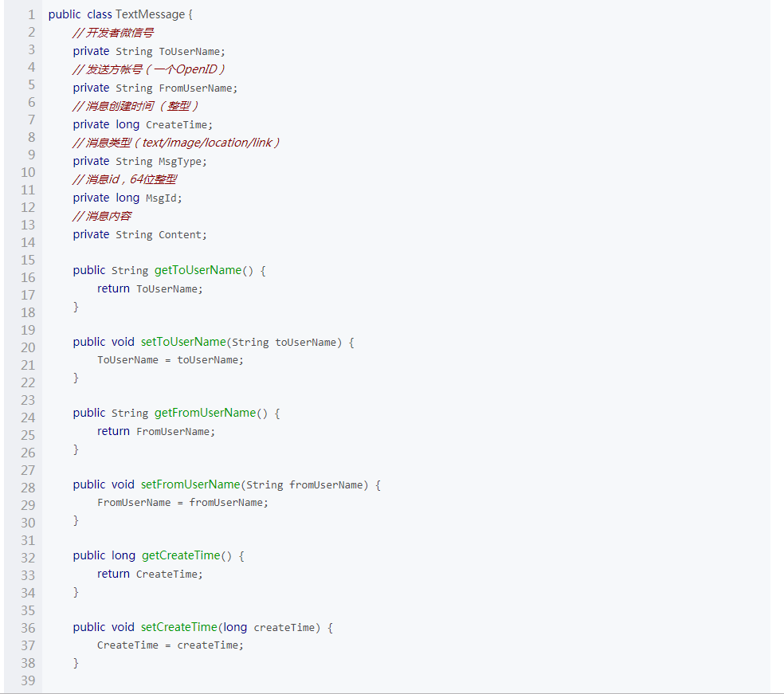Click the comment '//发送方帐号（一个OpenID）'

148,69
